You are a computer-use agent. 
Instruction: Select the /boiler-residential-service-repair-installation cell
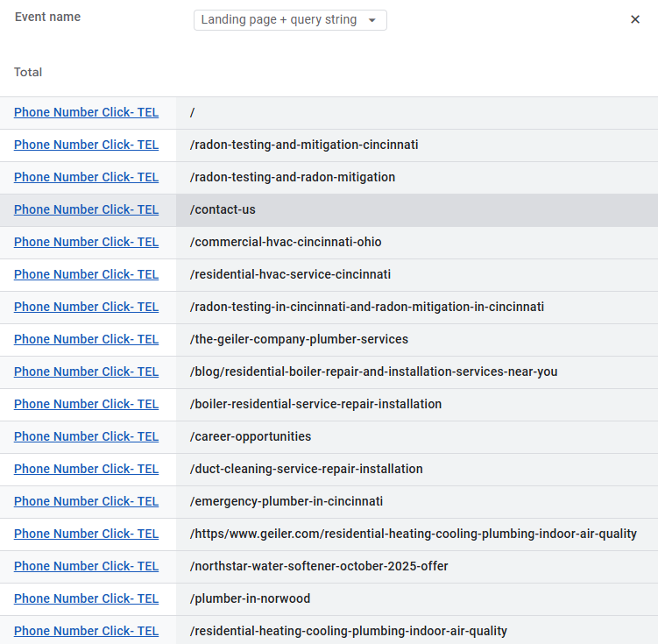(417, 405)
